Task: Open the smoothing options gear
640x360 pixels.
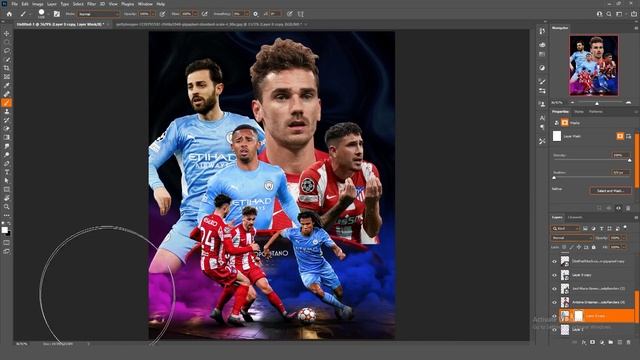Action: pyautogui.click(x=256, y=14)
